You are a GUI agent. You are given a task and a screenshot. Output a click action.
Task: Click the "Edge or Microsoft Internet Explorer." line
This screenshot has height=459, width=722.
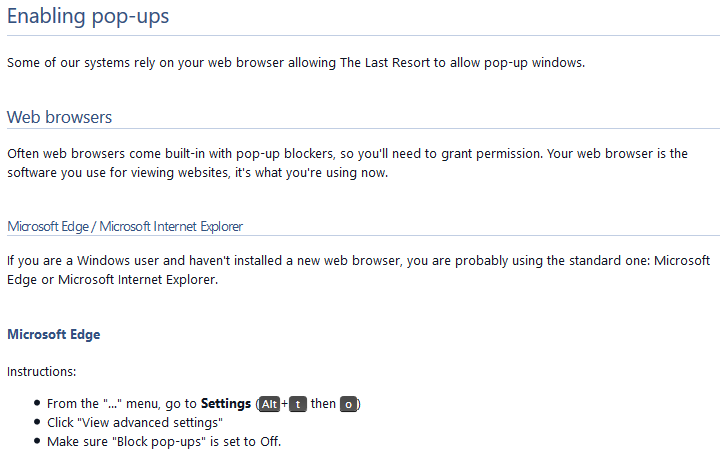click(x=112, y=280)
